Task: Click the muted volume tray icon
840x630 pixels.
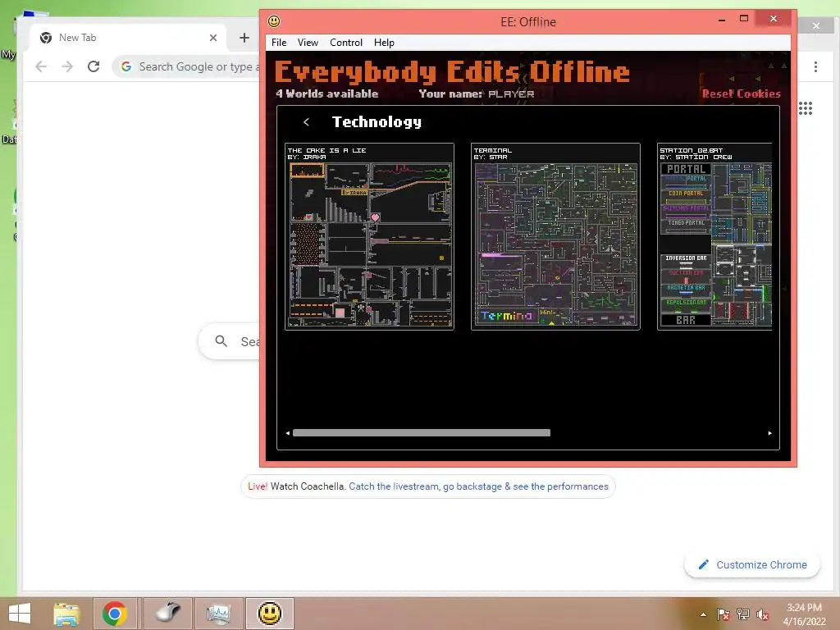Action: pos(763,614)
